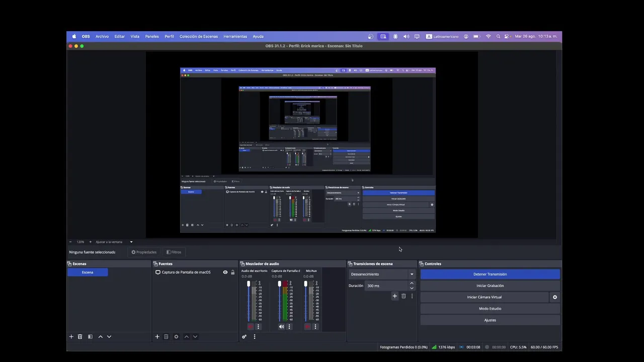
Task: Increase transition duration with up stepper
Action: point(412,283)
